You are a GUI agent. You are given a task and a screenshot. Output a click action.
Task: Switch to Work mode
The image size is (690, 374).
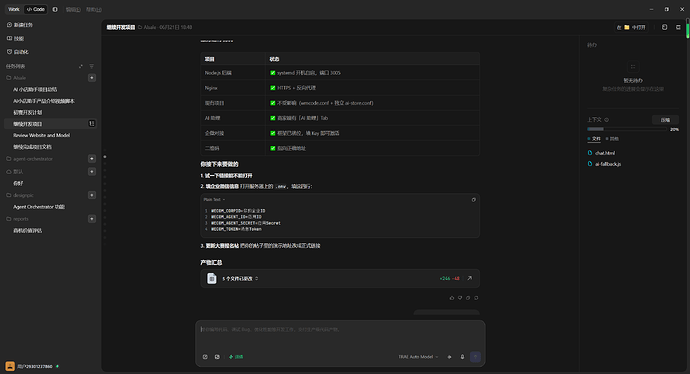(x=14, y=9)
